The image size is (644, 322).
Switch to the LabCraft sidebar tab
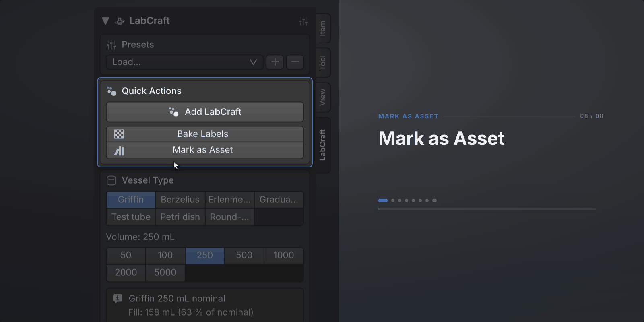point(323,145)
